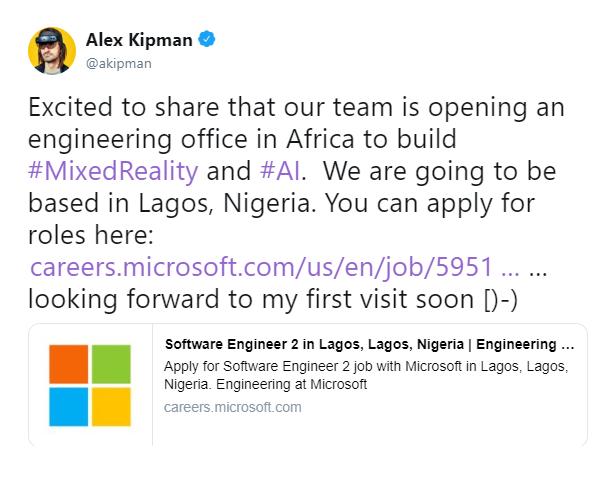Visit the @akipman handle
614x478 pixels.
pos(129,62)
